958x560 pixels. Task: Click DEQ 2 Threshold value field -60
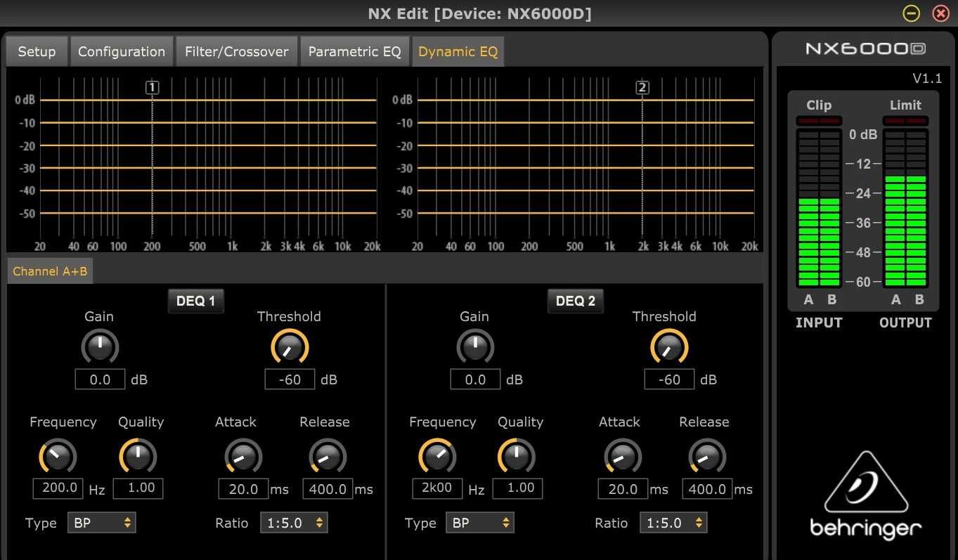click(x=670, y=379)
